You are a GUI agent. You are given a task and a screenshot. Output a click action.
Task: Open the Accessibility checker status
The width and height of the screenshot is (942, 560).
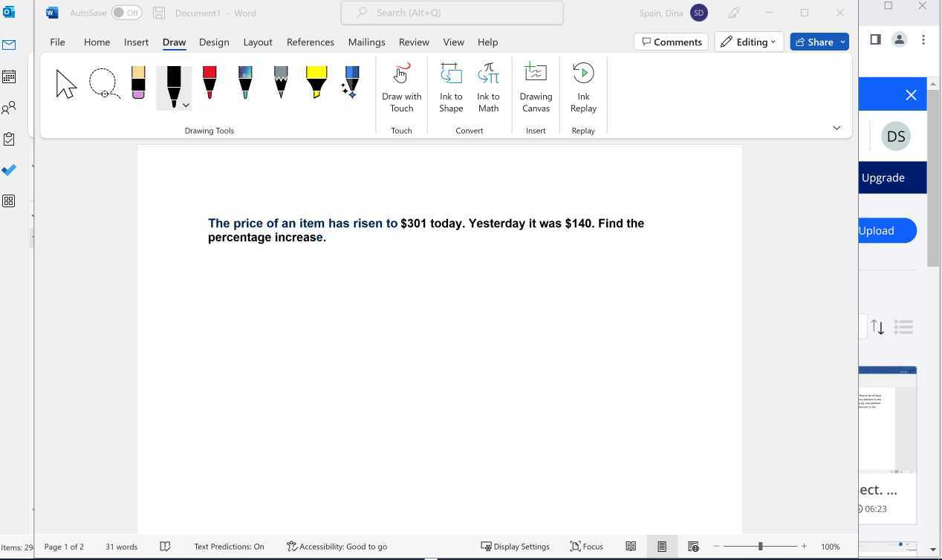pyautogui.click(x=337, y=547)
